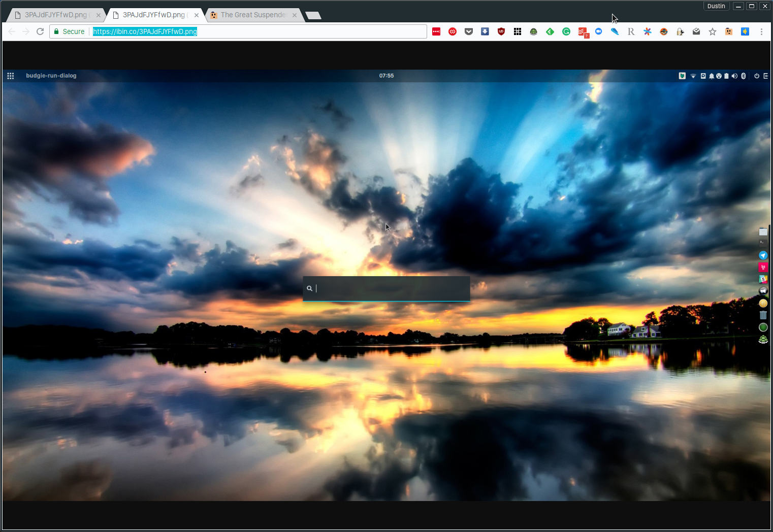Click the LastPass extension icon
773x532 pixels.
[x=436, y=31]
